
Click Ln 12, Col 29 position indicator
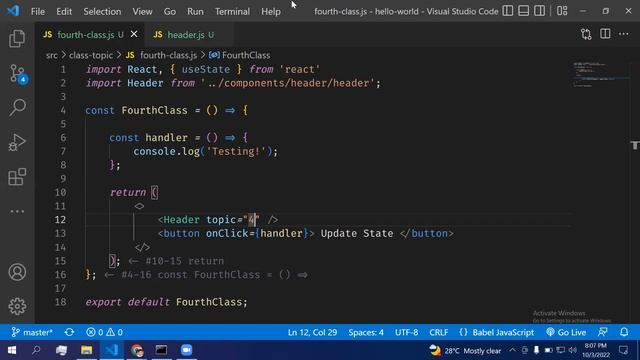coord(312,332)
